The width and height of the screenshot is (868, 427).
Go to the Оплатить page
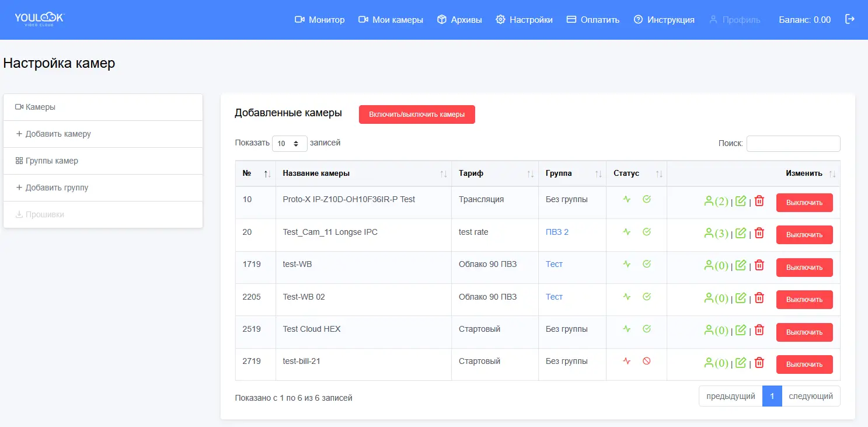click(x=593, y=20)
